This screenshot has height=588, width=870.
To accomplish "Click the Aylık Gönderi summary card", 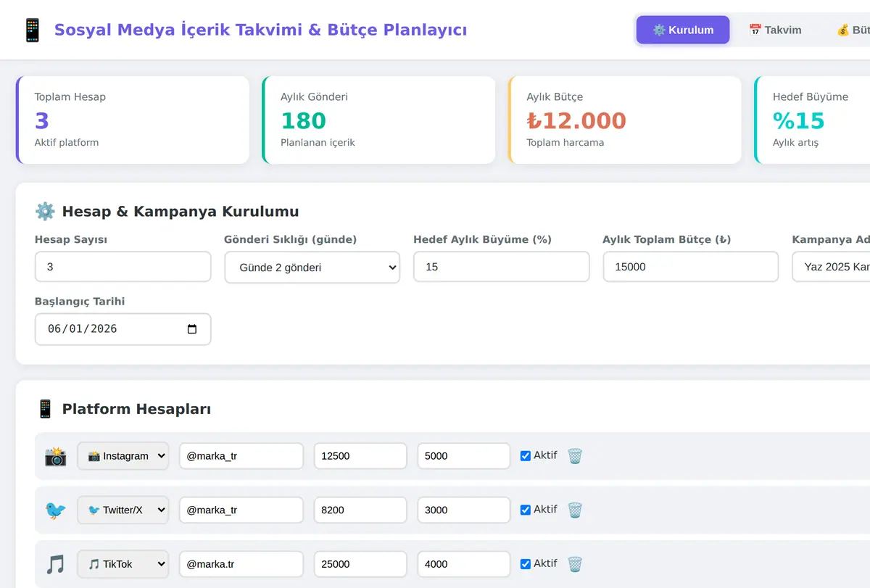I will click(x=378, y=120).
